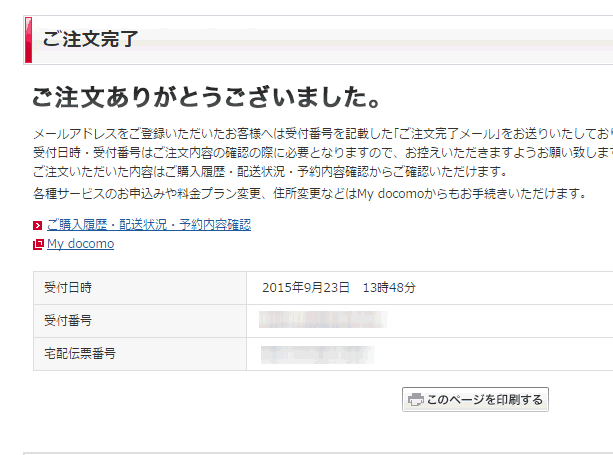Click the external-link icon beside My docomo
The image size is (613, 455).
(x=38, y=244)
